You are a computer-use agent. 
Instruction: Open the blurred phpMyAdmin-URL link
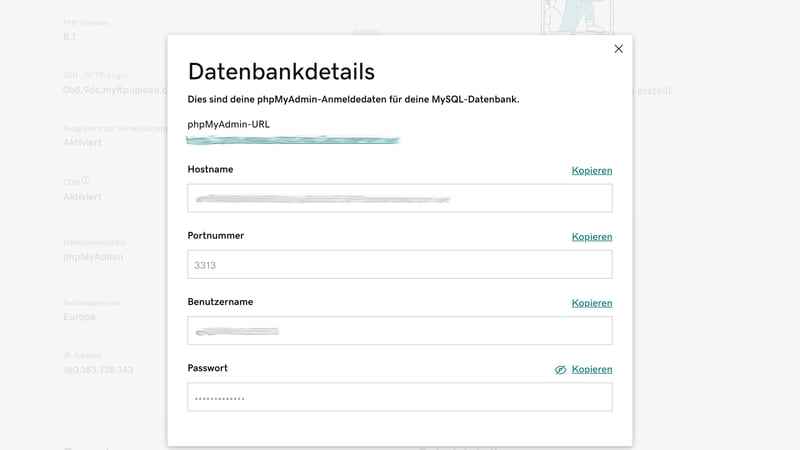point(293,140)
